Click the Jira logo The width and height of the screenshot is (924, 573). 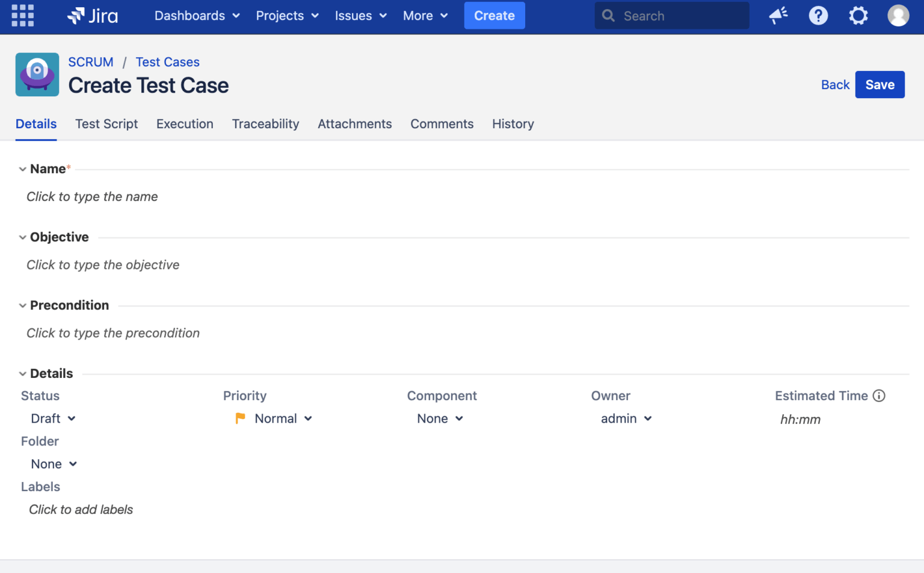point(92,15)
